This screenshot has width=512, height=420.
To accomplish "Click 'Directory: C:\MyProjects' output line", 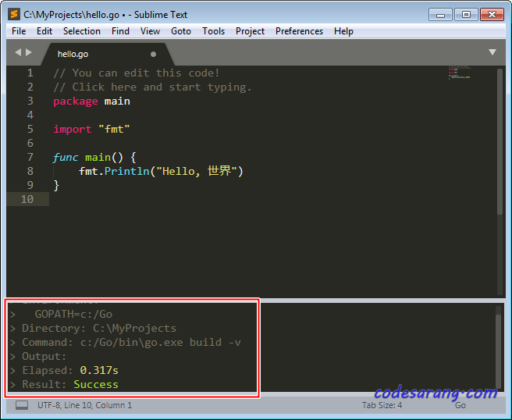I will point(99,328).
